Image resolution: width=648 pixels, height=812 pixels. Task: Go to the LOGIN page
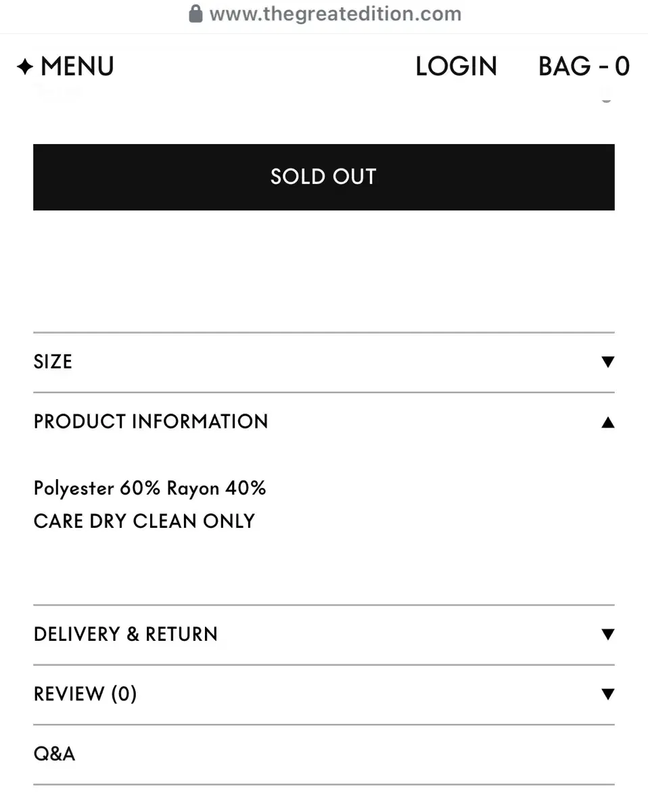[x=456, y=66]
